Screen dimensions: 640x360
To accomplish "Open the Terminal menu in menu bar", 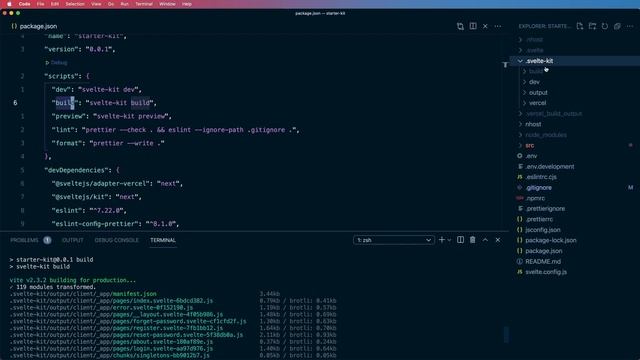I will point(144,4).
